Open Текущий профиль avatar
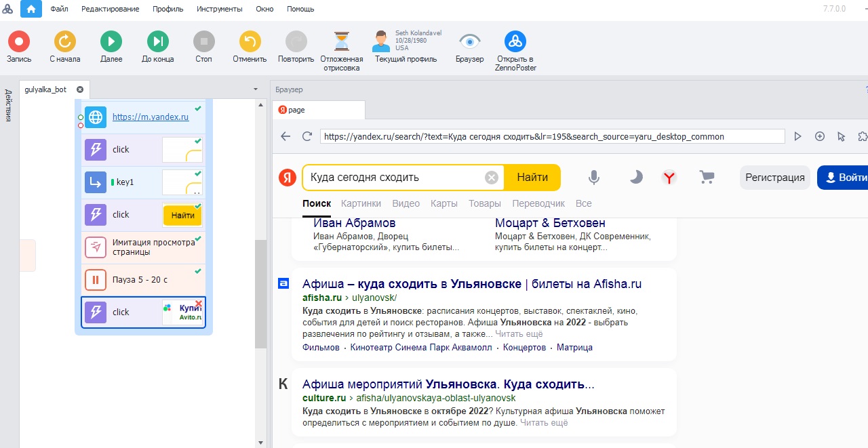Screen dimensions: 868x448 click(381, 41)
